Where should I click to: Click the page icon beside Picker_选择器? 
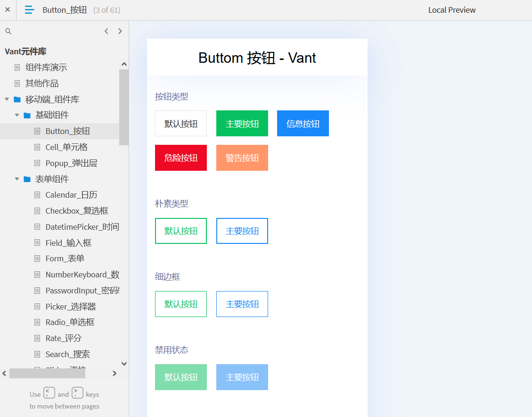37,307
